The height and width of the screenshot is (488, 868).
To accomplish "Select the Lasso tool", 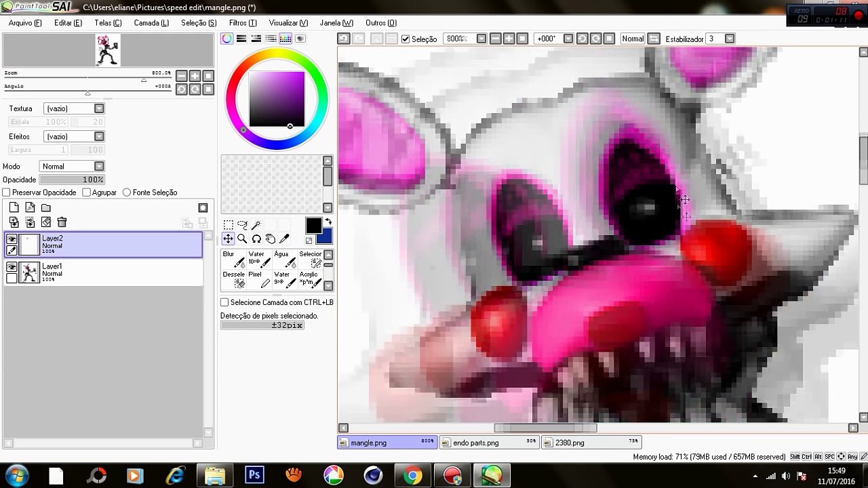I will (x=242, y=225).
